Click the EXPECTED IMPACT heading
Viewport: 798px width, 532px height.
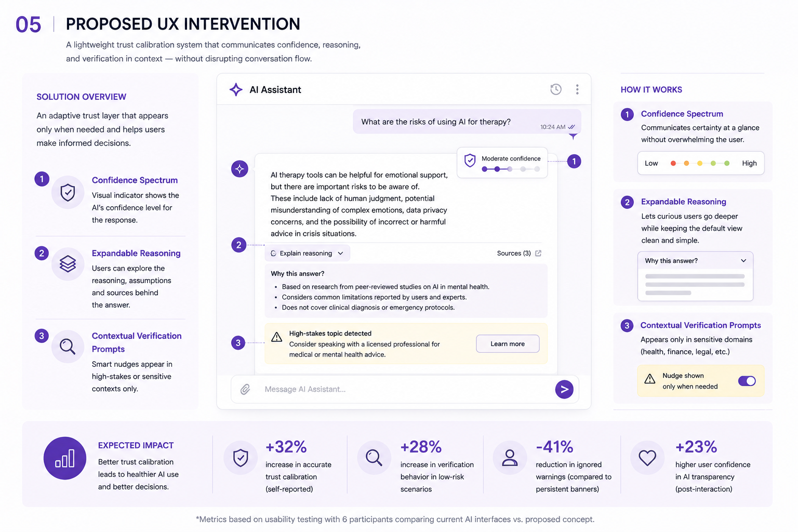pyautogui.click(x=136, y=445)
